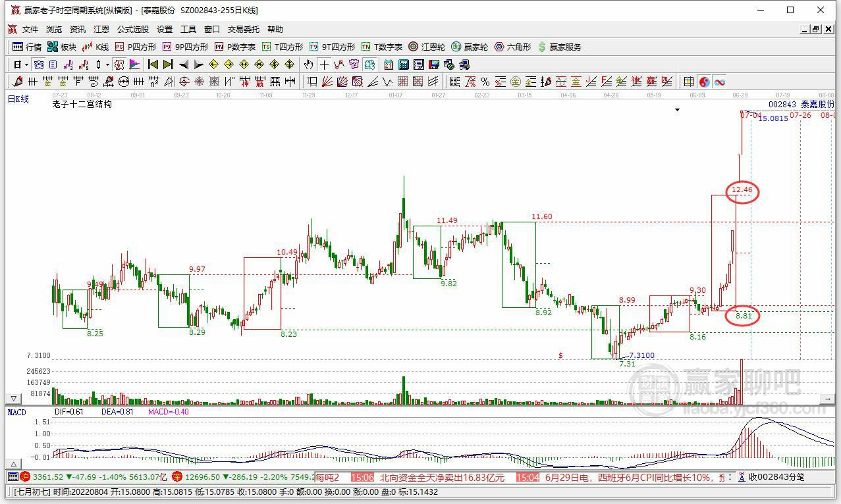Open the 资讯 menu
The height and width of the screenshot is (504, 841).
coord(78,30)
